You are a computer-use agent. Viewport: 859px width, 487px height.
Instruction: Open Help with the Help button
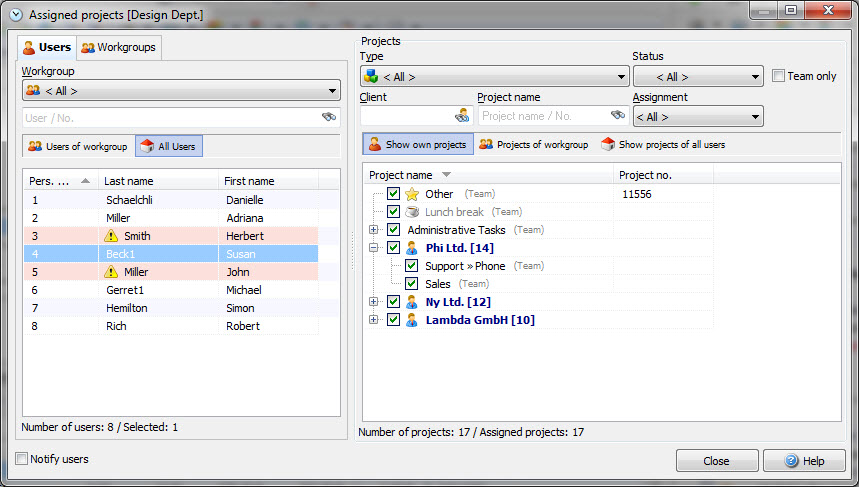coord(804,461)
